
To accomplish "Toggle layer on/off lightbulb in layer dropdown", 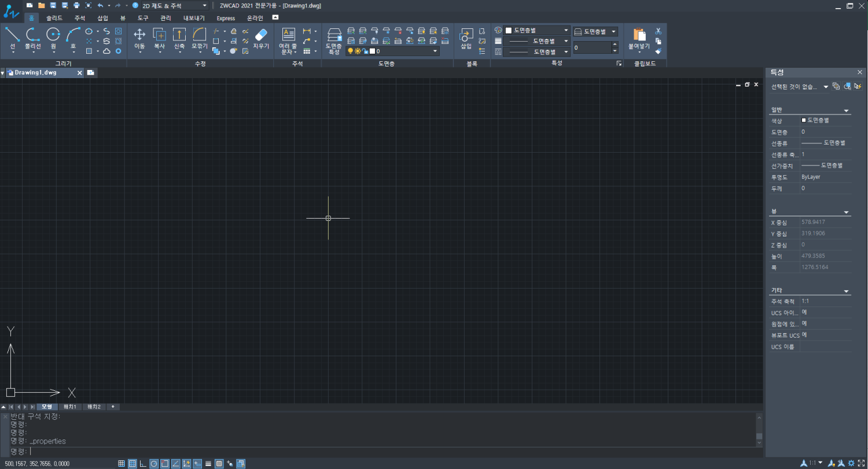I will click(x=350, y=51).
